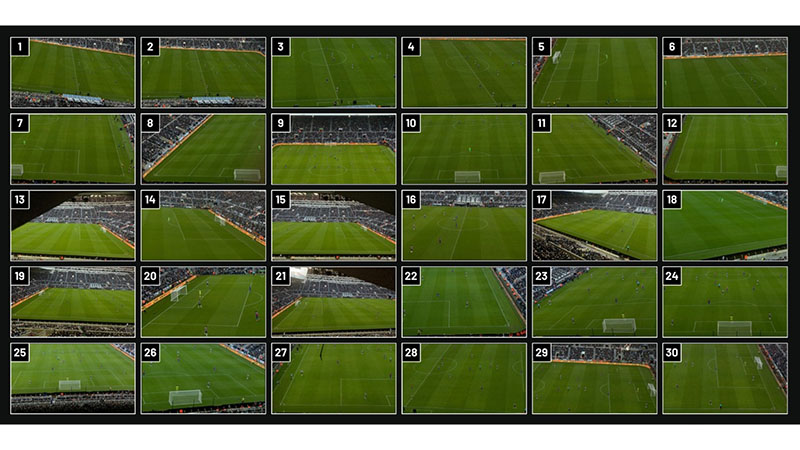Select behind-goal camera thumbnail 10
This screenshot has height=450, width=800.
pyautogui.click(x=464, y=148)
